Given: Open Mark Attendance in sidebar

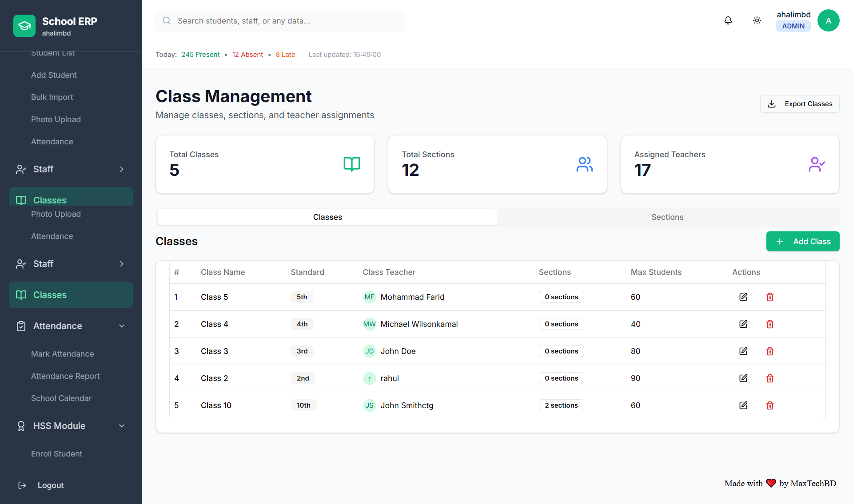Looking at the screenshot, I should pos(63,354).
